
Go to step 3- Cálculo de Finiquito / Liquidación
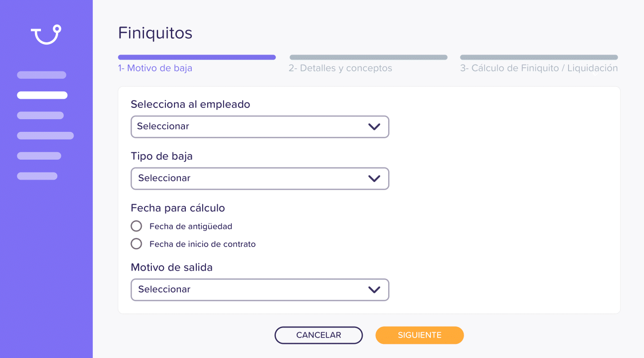539,68
